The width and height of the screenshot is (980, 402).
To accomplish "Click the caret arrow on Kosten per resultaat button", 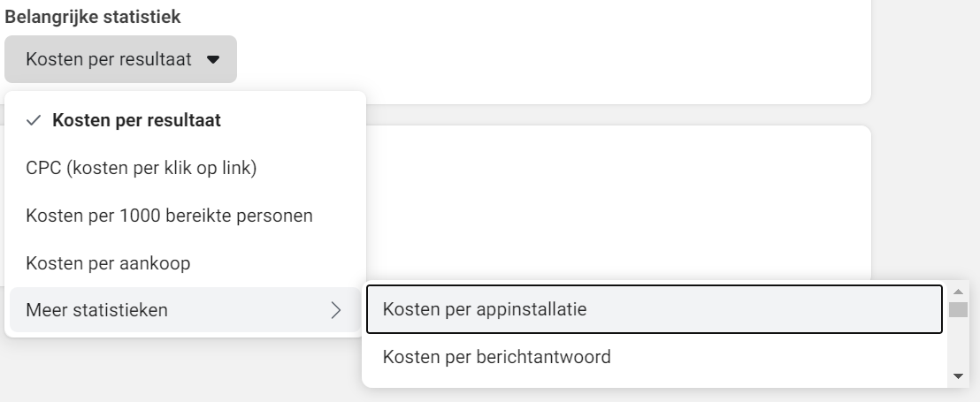I will [x=213, y=60].
